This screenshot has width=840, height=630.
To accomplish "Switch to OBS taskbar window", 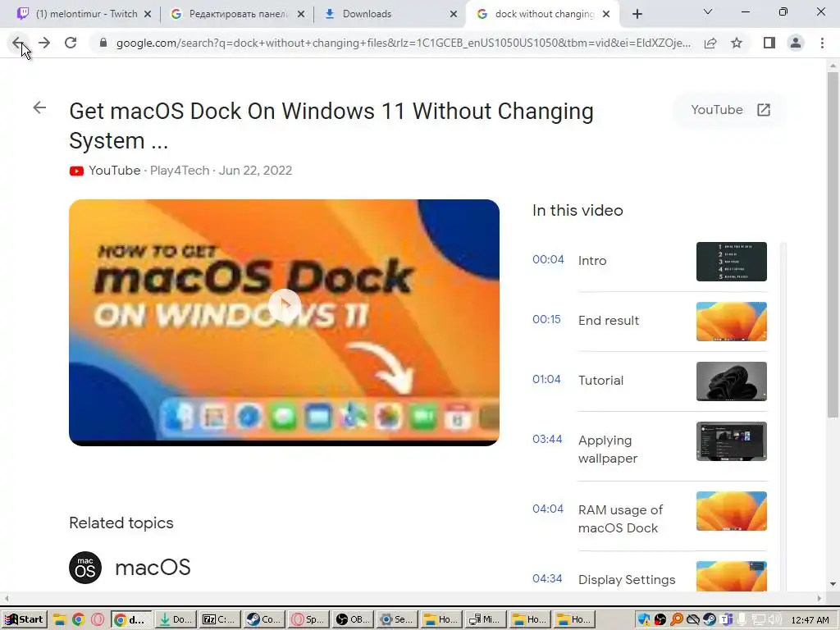I will (353, 620).
